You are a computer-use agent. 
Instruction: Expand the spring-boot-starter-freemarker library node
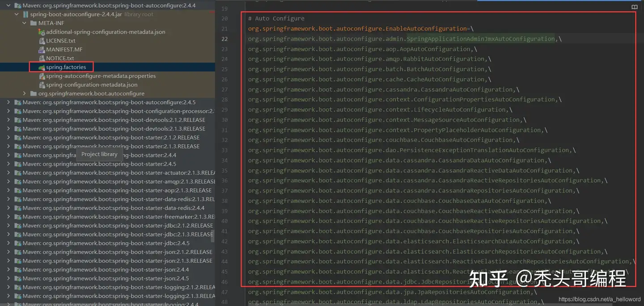click(8, 217)
